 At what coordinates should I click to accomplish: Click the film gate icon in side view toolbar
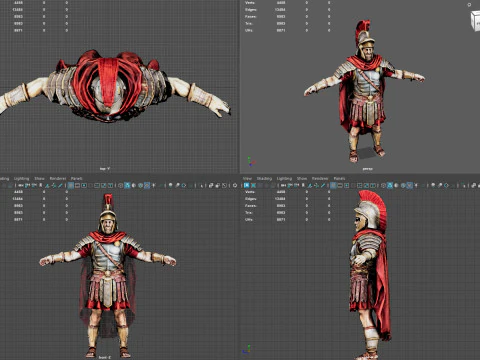tap(340, 185)
